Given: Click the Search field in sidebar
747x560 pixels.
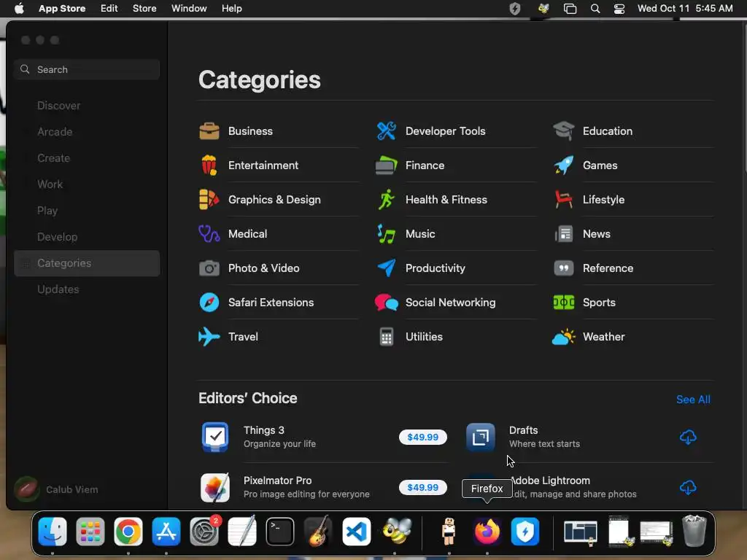Looking at the screenshot, I should pos(87,69).
